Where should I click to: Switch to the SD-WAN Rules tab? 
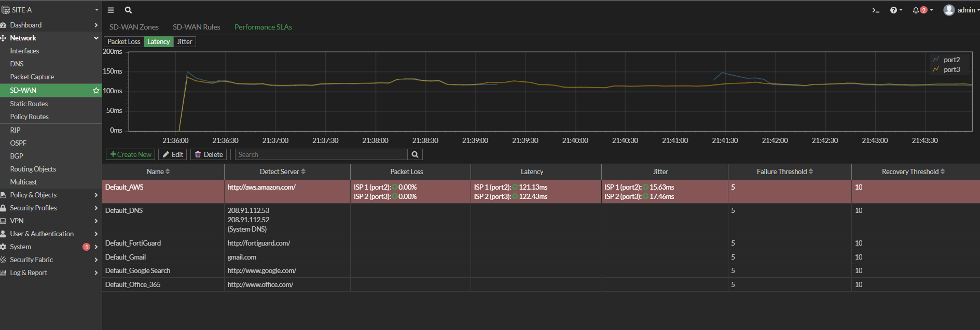pyautogui.click(x=196, y=27)
